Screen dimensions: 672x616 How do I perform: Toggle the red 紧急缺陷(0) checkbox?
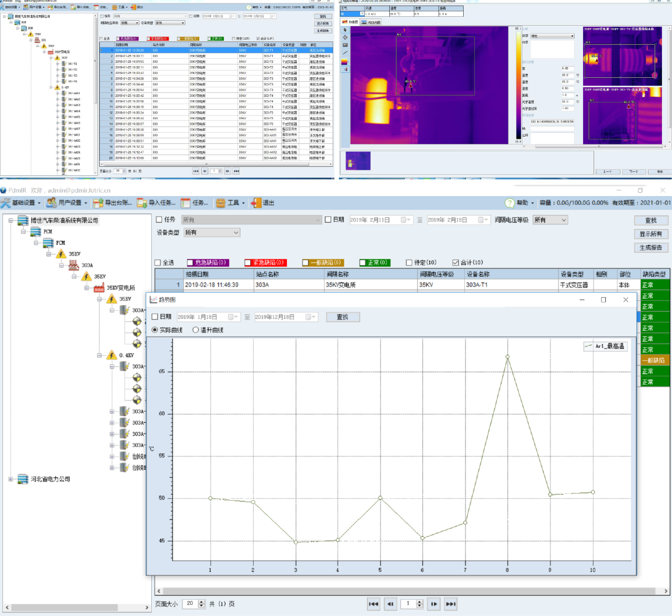(x=248, y=263)
